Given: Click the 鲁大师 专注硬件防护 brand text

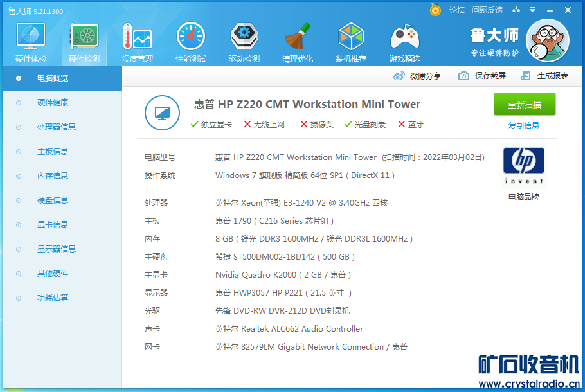Looking at the screenshot, I should tap(494, 42).
